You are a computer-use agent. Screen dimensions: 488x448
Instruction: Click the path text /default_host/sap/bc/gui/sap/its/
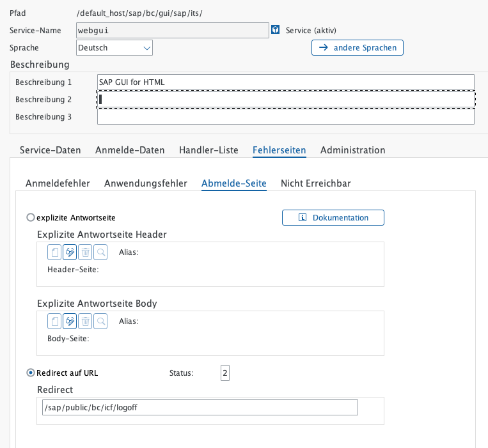click(139, 13)
